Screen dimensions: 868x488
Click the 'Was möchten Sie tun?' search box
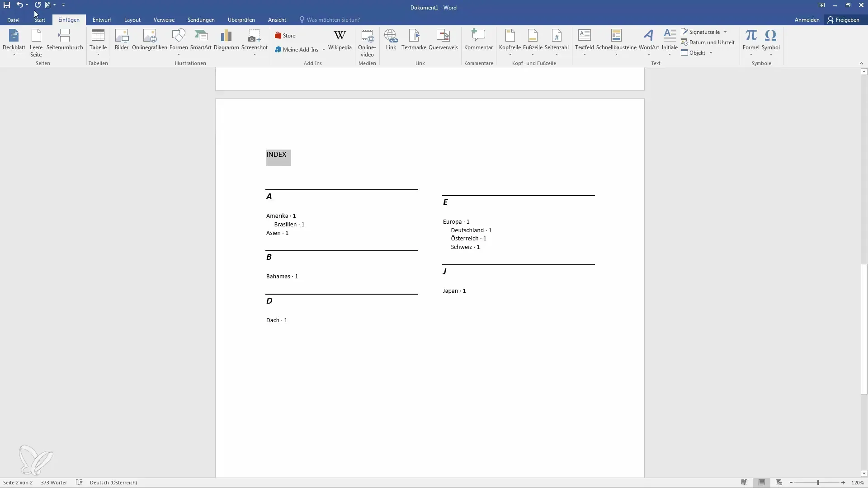330,20
